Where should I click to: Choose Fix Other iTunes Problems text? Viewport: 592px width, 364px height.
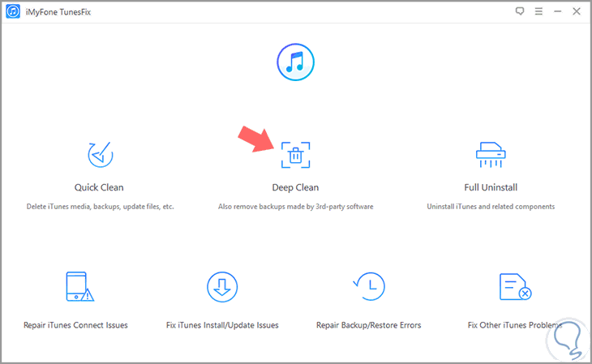pos(515,325)
